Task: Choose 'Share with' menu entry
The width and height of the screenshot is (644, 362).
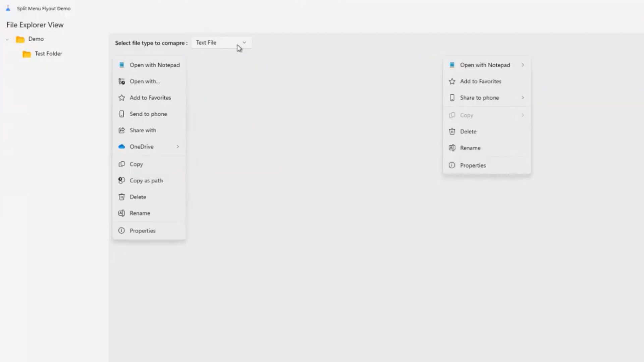Action: click(149, 130)
